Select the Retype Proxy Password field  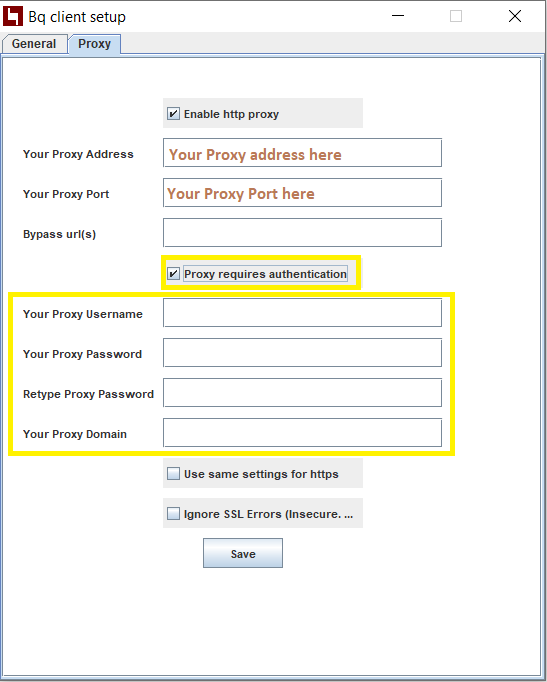tap(302, 393)
